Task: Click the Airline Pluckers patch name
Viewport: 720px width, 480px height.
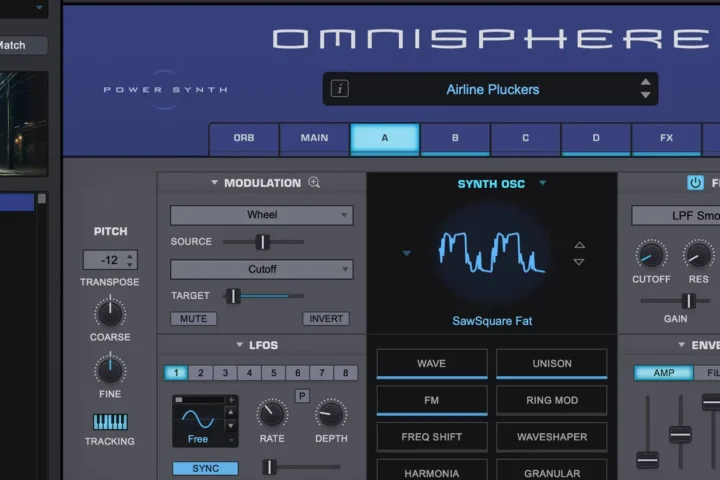Action: click(493, 89)
